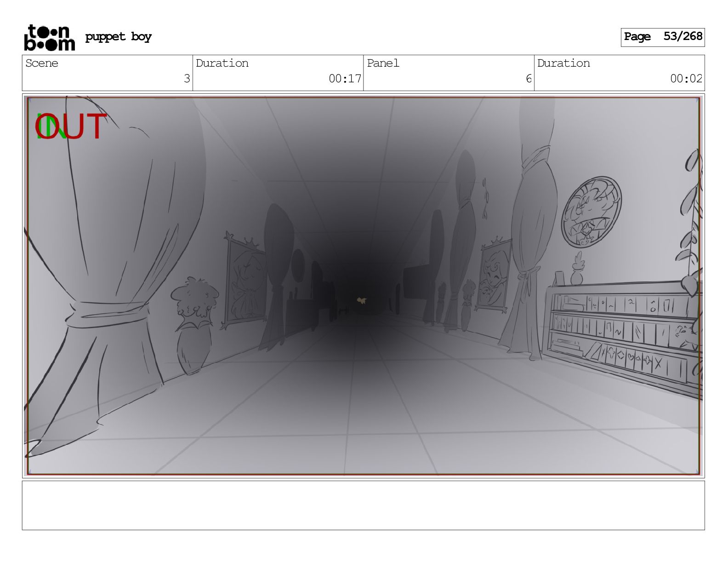Select the 'puppet boy' project title

(118, 37)
